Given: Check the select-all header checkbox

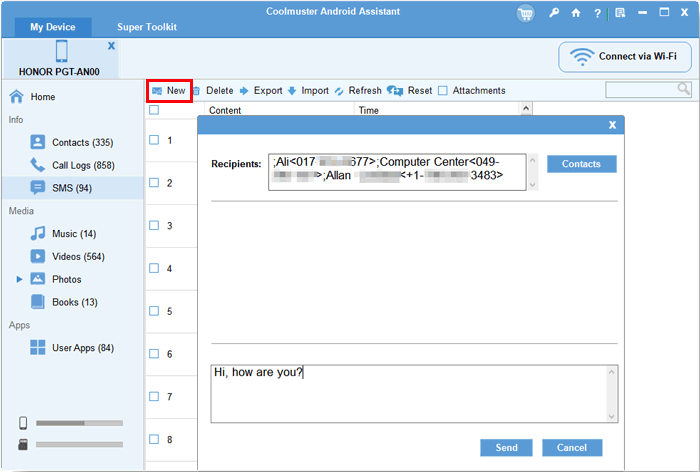Looking at the screenshot, I should [x=154, y=110].
